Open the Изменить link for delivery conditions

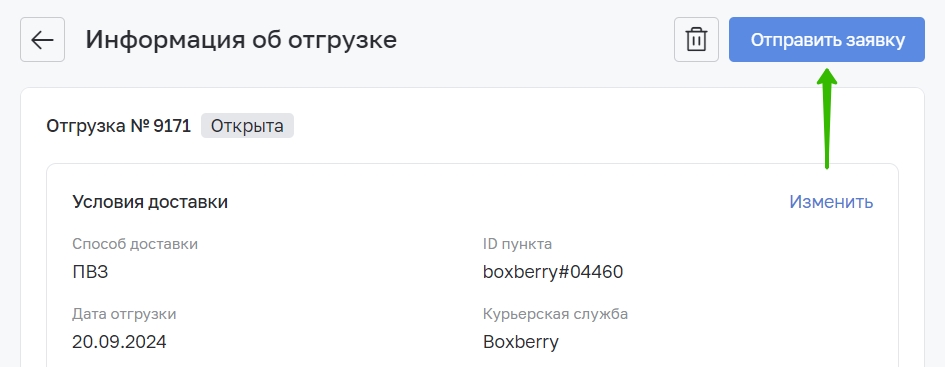coord(831,202)
